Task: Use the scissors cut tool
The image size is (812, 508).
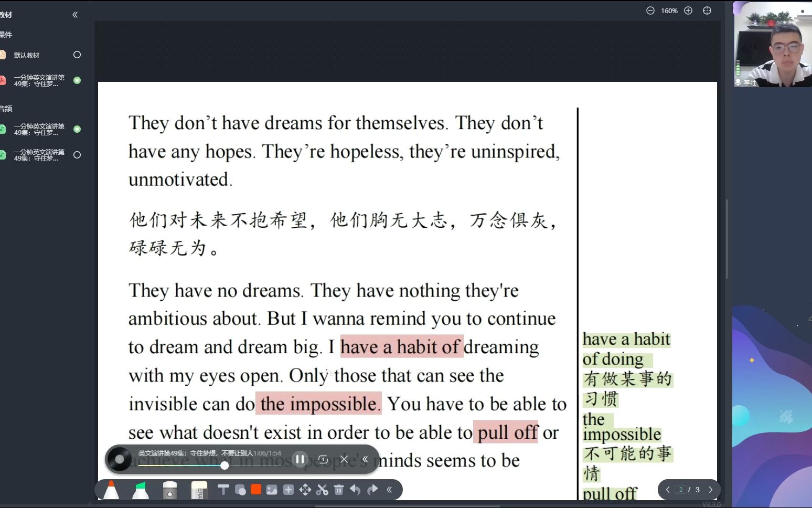Action: tap(322, 490)
